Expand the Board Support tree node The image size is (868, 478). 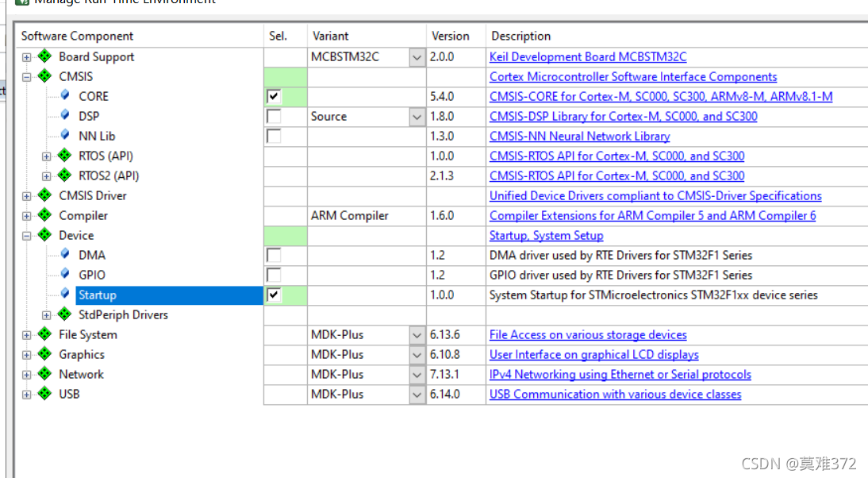pos(26,57)
